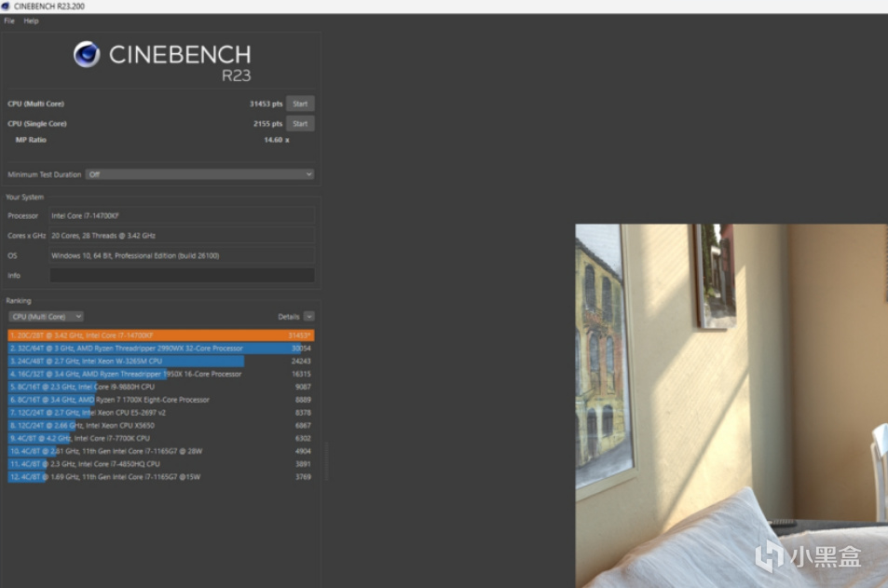Select ranking row 7 Xeon E5-2697 v2

click(x=161, y=413)
